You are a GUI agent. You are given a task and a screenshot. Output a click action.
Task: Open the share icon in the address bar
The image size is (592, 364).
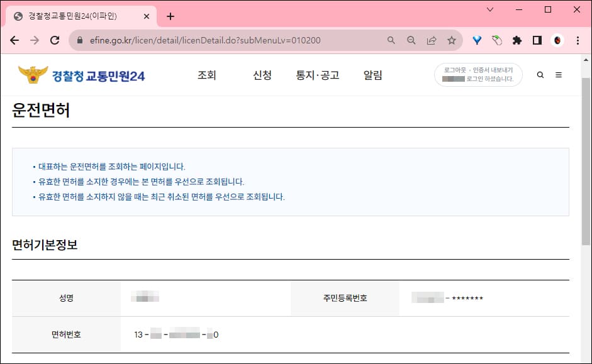tap(432, 40)
